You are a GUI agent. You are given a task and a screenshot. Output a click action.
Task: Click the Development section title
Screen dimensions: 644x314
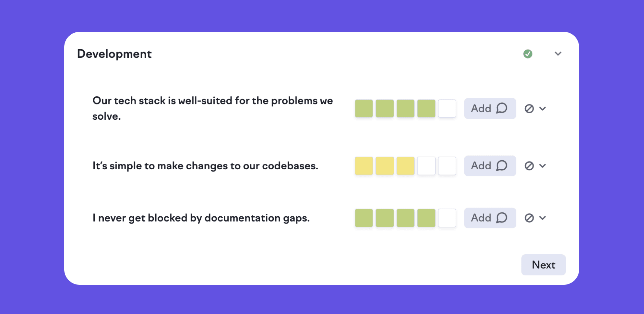click(x=114, y=54)
